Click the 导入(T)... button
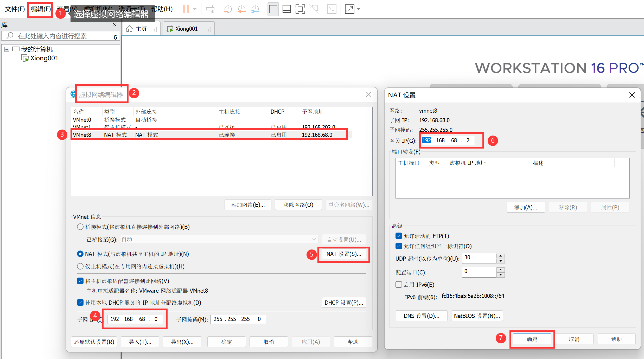644x359 pixels. pyautogui.click(x=140, y=342)
